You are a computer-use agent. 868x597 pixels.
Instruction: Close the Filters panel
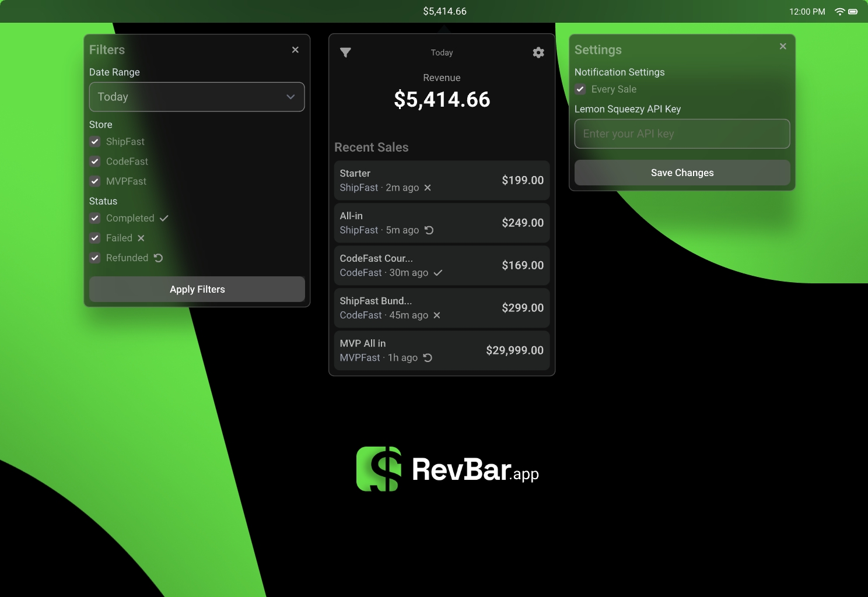tap(295, 50)
